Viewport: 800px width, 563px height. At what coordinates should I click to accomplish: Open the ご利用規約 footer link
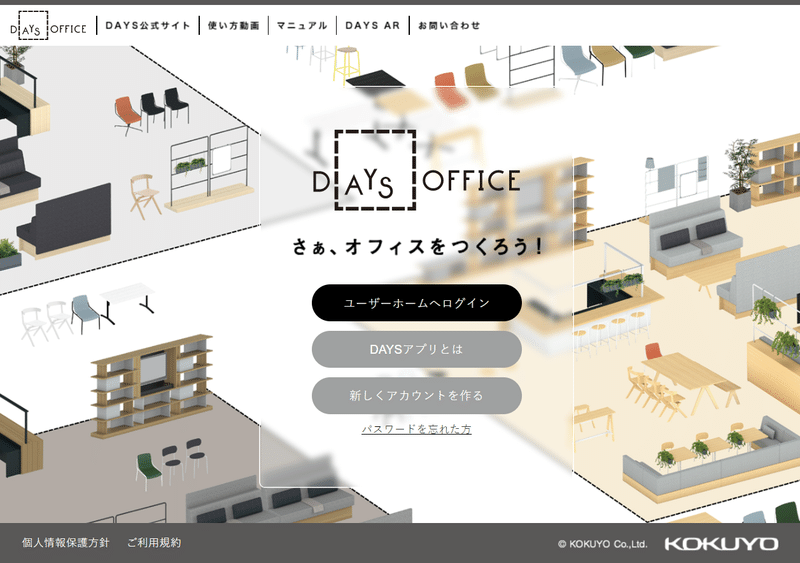154,543
